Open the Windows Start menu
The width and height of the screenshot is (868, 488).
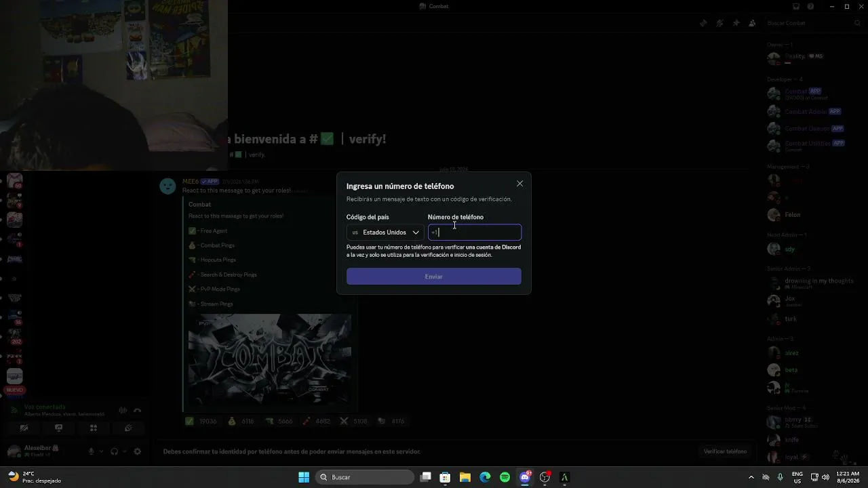click(304, 477)
